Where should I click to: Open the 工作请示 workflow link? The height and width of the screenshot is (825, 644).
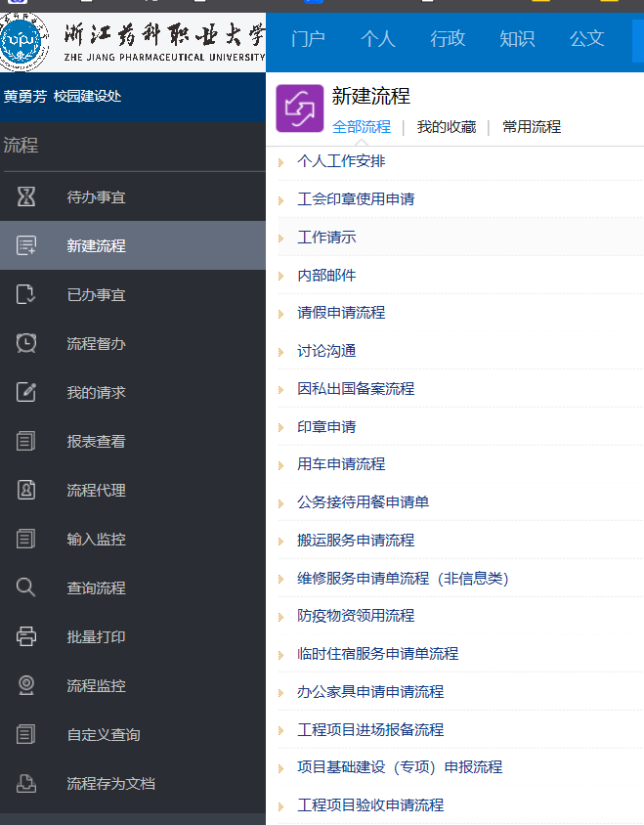pyautogui.click(x=326, y=238)
